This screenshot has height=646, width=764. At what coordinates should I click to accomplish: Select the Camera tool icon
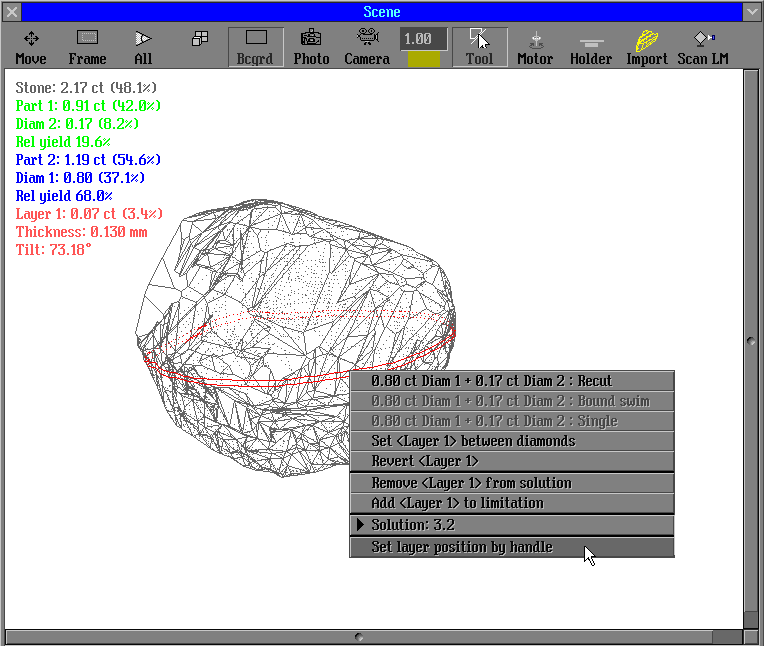click(x=367, y=46)
